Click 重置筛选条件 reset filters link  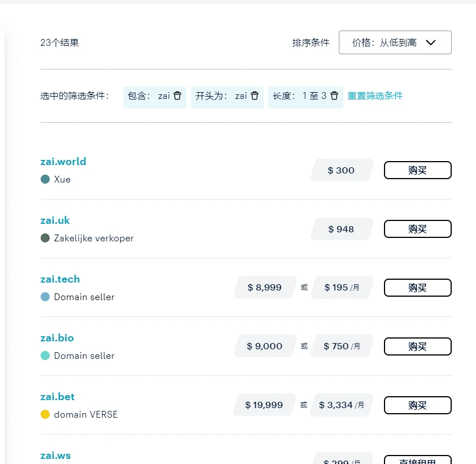coord(375,96)
